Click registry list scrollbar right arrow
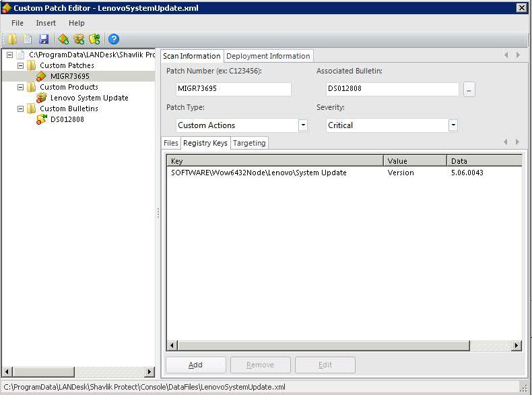The height and width of the screenshot is (395, 532). 517,346
